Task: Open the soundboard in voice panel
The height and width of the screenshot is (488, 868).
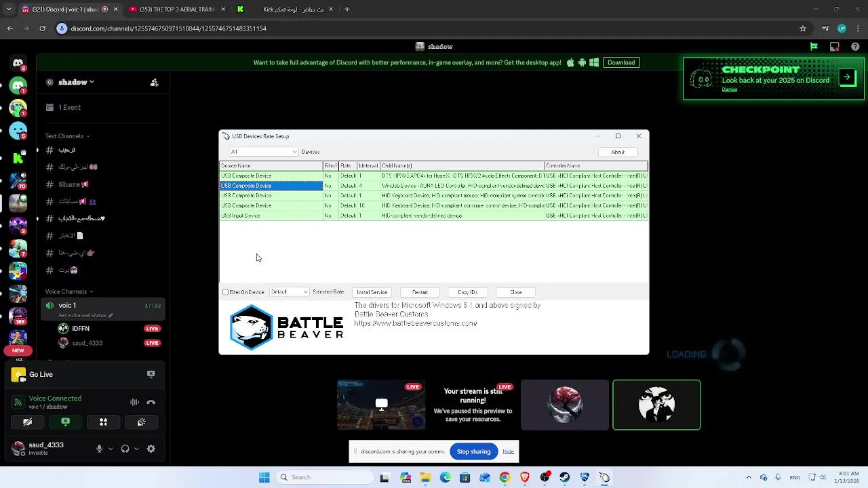Action: point(141,422)
